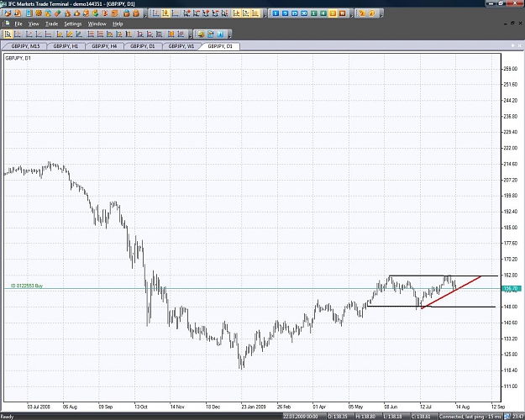Click the yellow key icon in small toolbar
This screenshot has height=420, width=525.
(201, 34)
